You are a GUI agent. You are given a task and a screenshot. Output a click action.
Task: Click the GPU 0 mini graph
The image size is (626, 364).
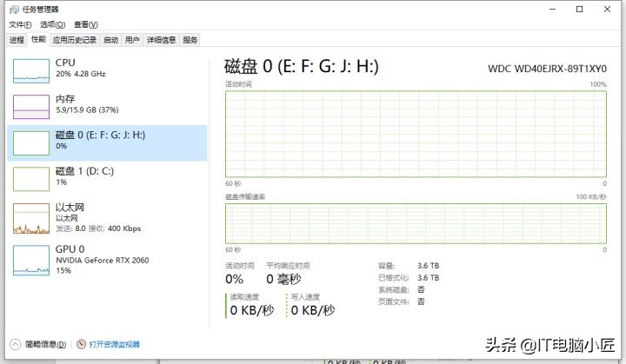(31, 261)
